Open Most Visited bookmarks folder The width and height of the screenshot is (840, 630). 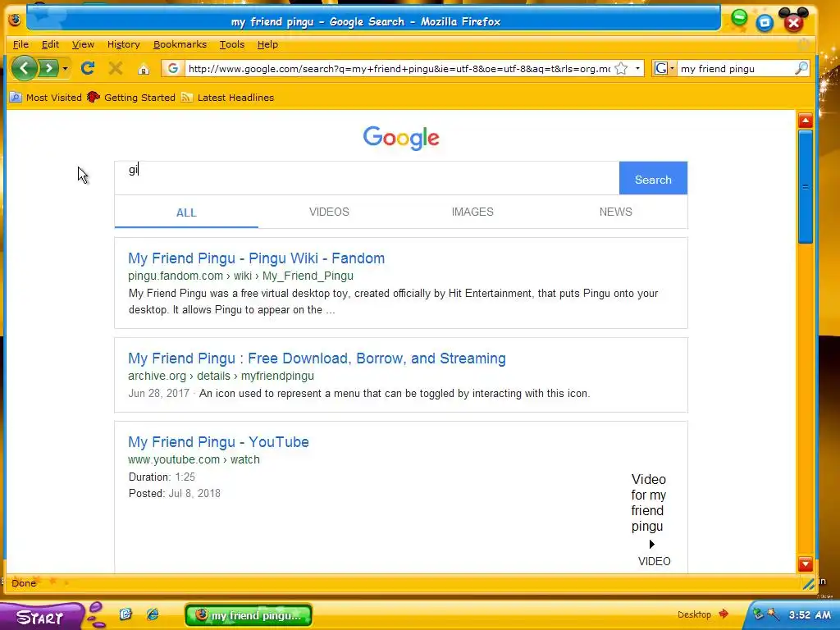46,98
